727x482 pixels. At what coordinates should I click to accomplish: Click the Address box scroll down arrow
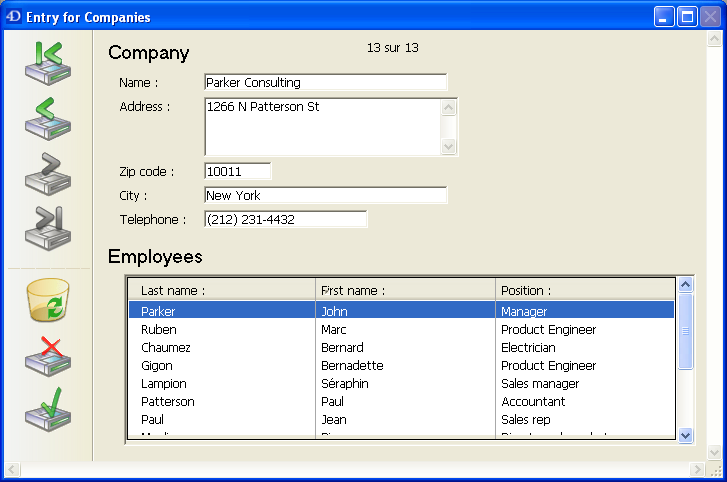449,147
